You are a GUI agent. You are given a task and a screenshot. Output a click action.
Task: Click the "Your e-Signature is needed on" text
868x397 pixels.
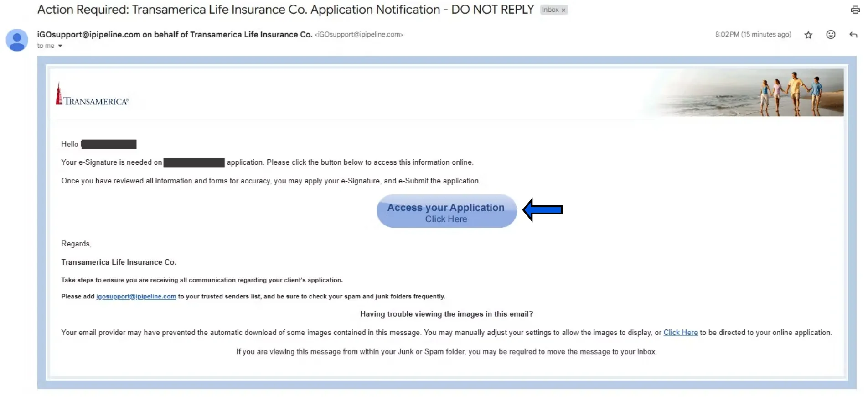[111, 162]
